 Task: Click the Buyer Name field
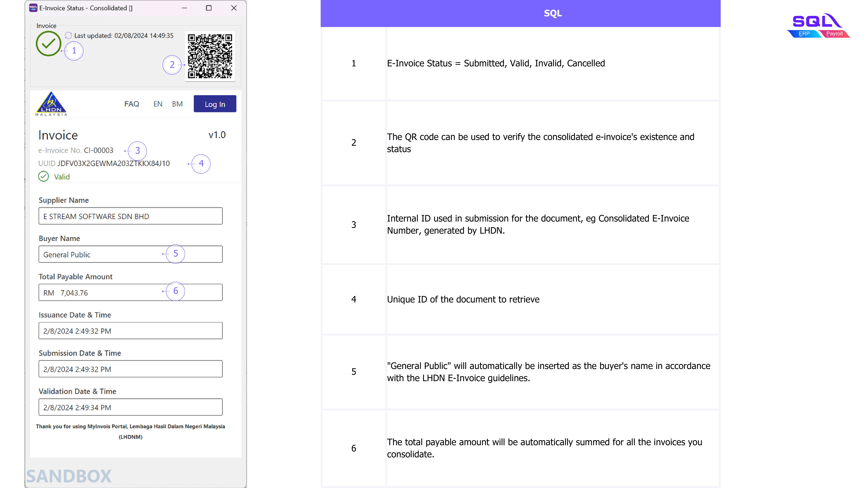(x=101, y=255)
